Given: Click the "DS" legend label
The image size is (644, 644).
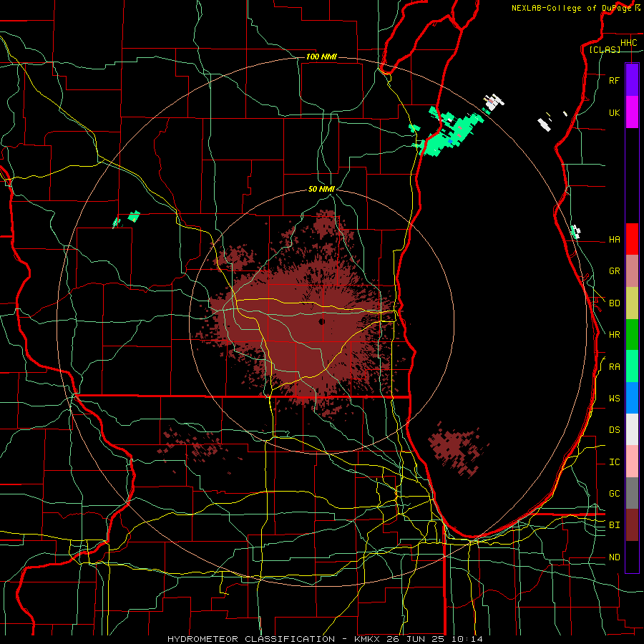Looking at the screenshot, I should (614, 430).
